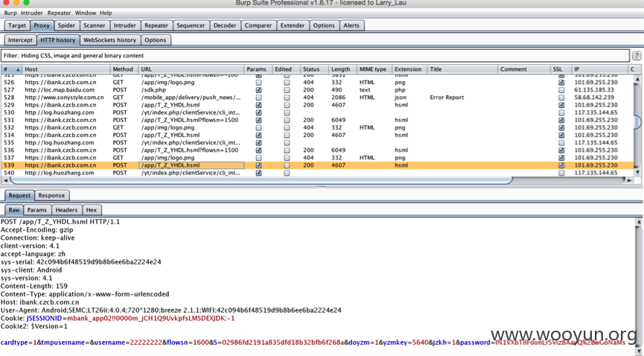Open the WebSockets history sub-tab
Viewport: 644px width, 356px height.
(109, 40)
